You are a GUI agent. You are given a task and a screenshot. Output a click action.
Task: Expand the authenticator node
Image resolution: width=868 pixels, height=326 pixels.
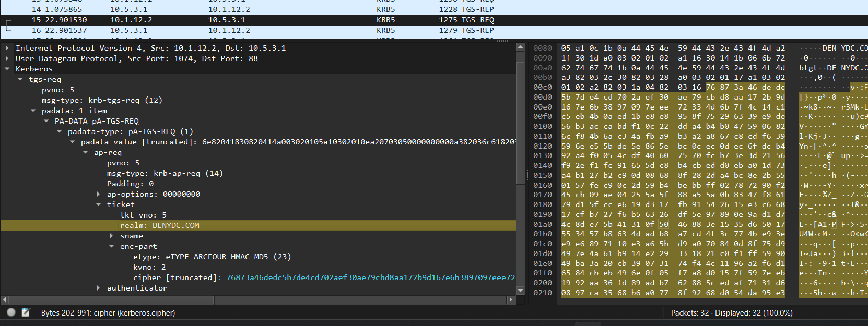pyautogui.click(x=98, y=288)
